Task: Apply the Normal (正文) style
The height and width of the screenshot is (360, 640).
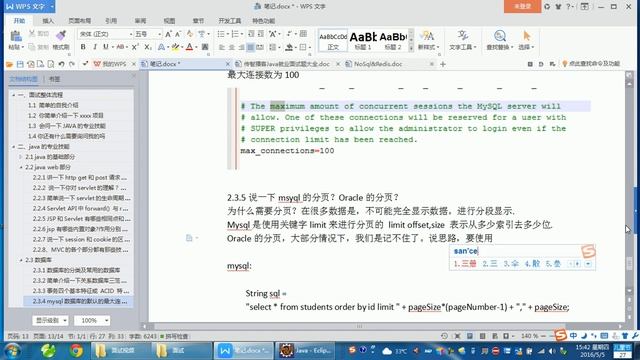Action: [333, 40]
